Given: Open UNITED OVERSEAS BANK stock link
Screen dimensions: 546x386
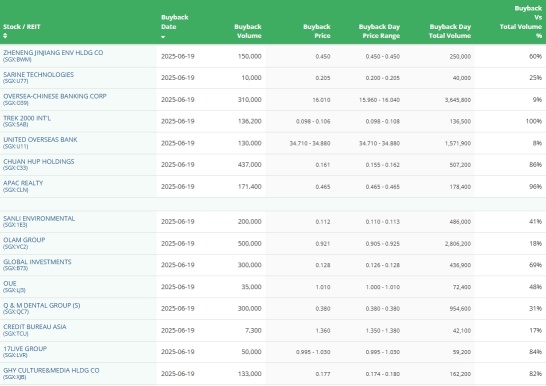Looking at the screenshot, I should tap(40, 140).
